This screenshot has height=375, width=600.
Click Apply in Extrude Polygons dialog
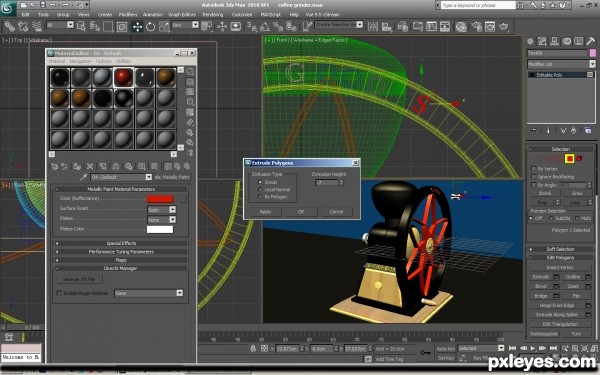[265, 212]
